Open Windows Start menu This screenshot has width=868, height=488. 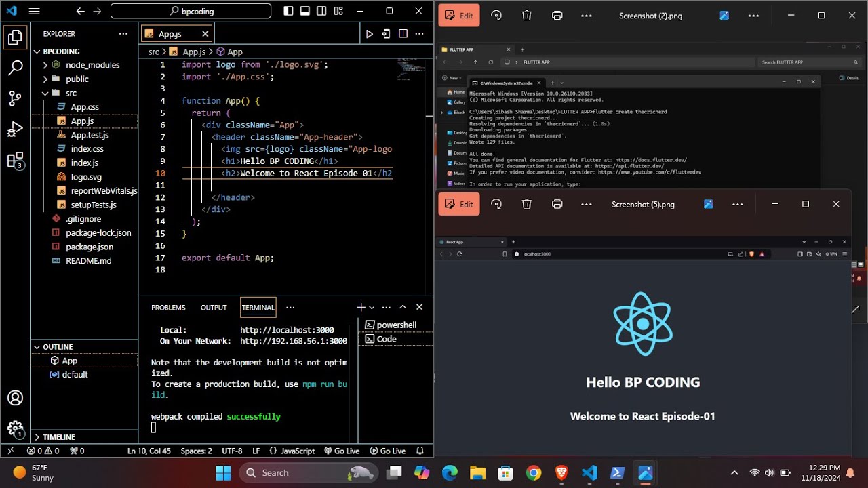tap(223, 472)
